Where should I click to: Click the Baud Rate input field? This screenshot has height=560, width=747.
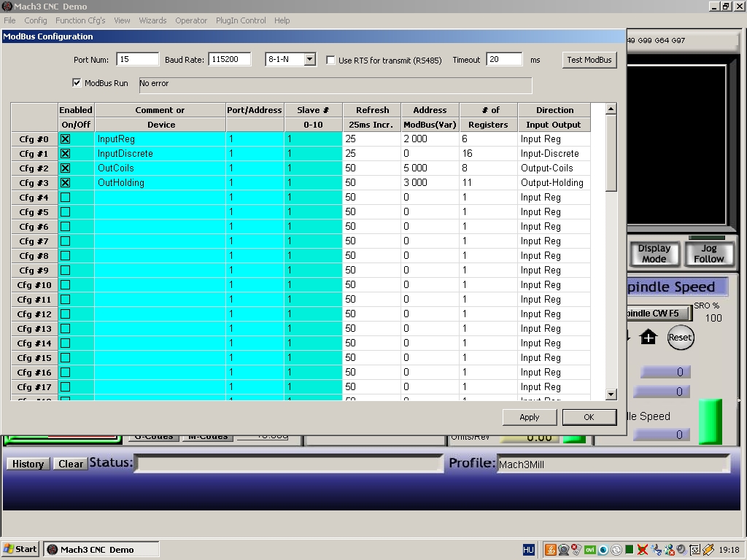pos(229,60)
